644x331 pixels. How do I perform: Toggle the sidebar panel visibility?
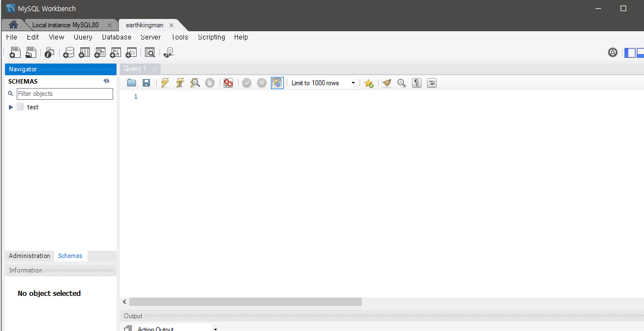click(630, 52)
